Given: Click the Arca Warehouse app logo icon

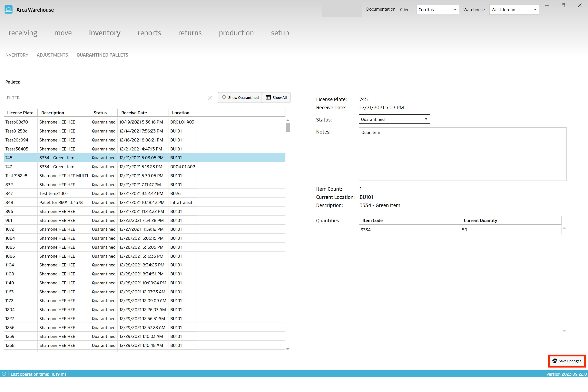Looking at the screenshot, I should [x=9, y=10].
